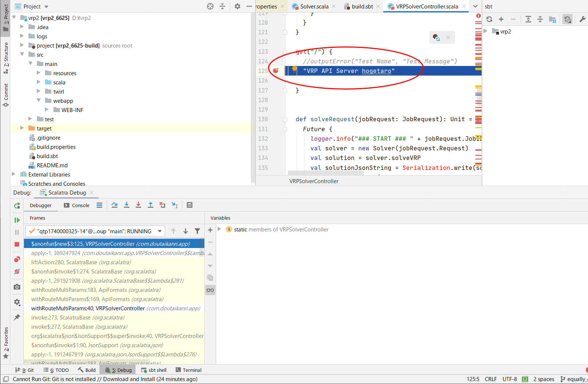Go to line via 125:5 indicator

point(473,379)
